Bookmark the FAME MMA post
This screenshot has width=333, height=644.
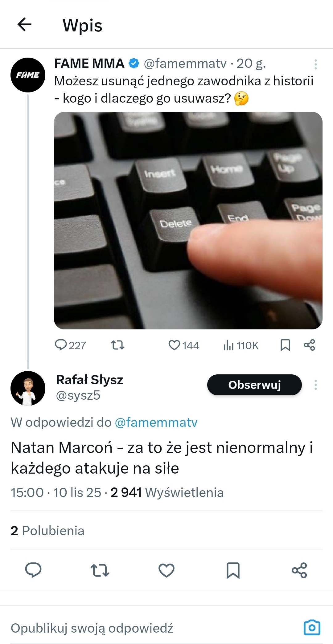click(285, 345)
